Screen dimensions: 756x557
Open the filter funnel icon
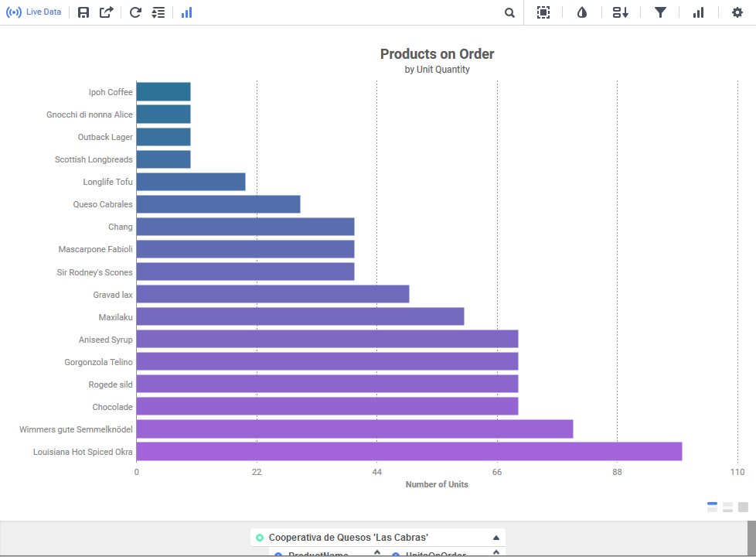coord(660,12)
